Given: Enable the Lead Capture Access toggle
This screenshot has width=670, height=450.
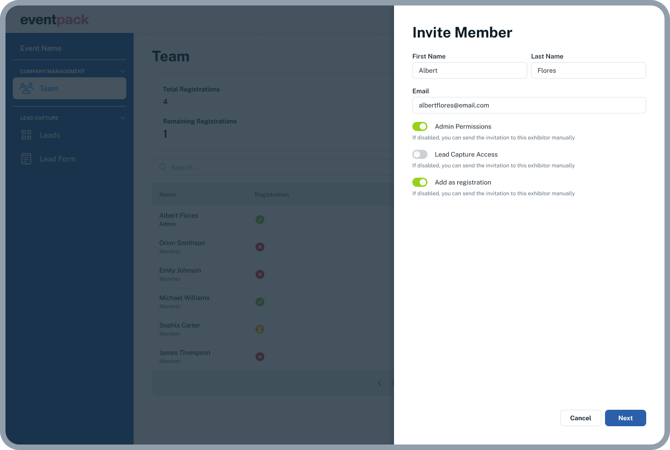Looking at the screenshot, I should [x=420, y=155].
